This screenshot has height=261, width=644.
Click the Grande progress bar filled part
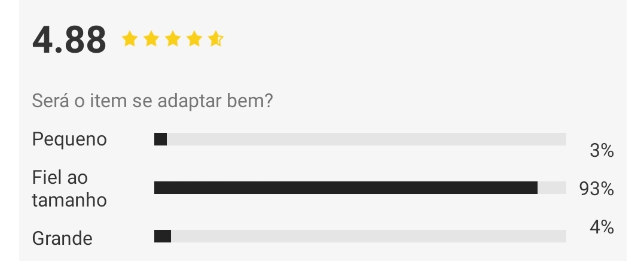coord(163,236)
